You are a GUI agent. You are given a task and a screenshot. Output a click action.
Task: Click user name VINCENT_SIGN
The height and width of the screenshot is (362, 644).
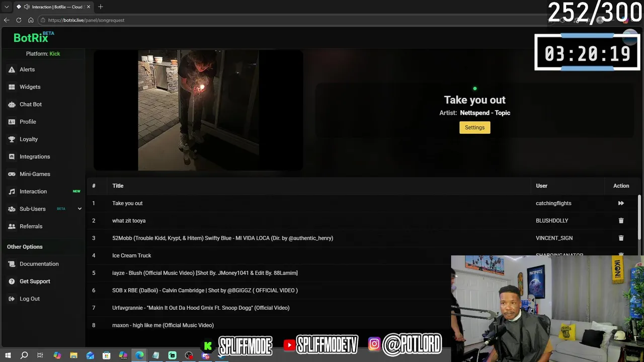point(554,238)
